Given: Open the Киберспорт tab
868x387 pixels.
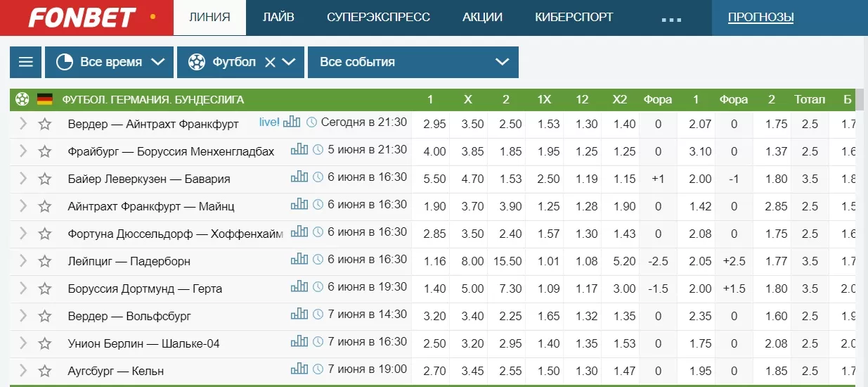Looking at the screenshot, I should tap(574, 18).
